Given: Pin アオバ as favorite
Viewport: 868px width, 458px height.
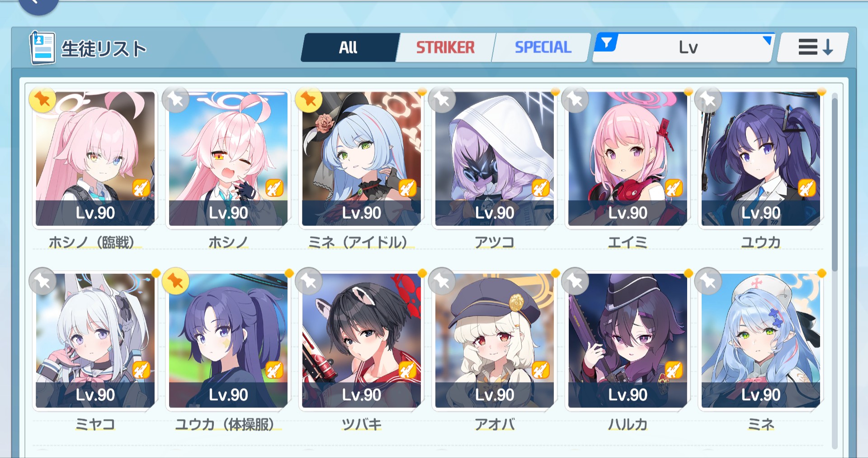Looking at the screenshot, I should [442, 281].
